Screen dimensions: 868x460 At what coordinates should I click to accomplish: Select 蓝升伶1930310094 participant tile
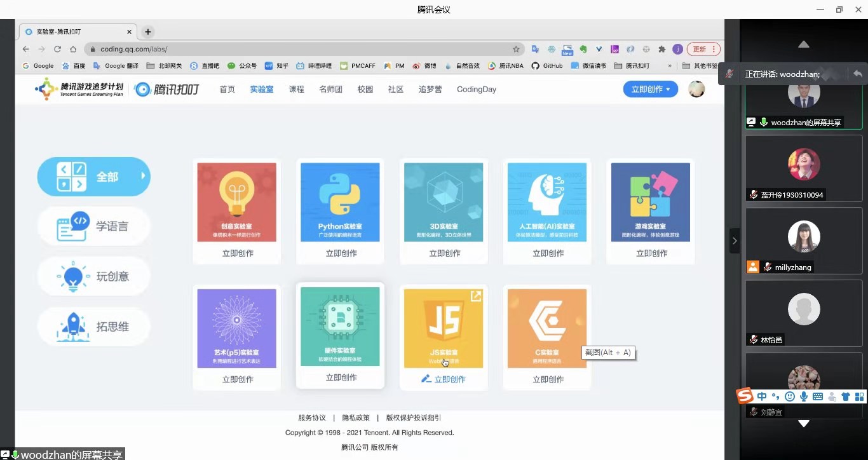coord(804,168)
